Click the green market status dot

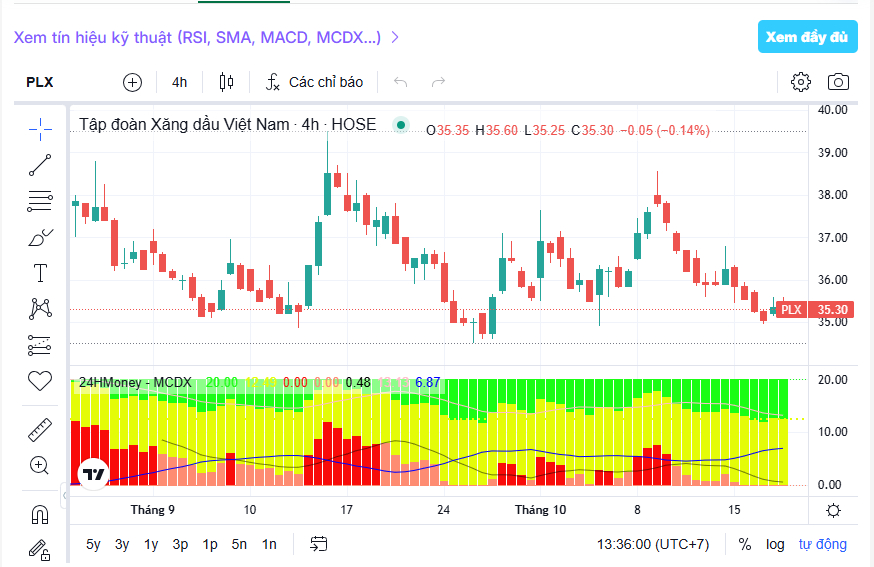[400, 125]
